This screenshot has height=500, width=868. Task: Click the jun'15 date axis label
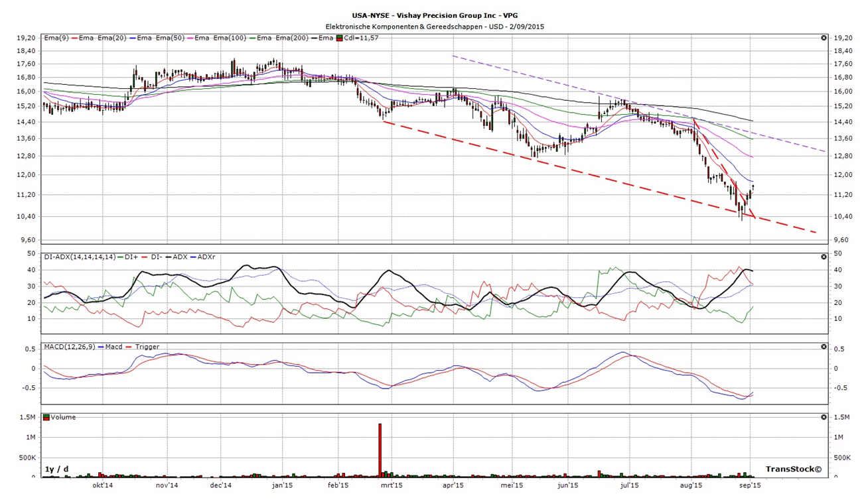[567, 485]
